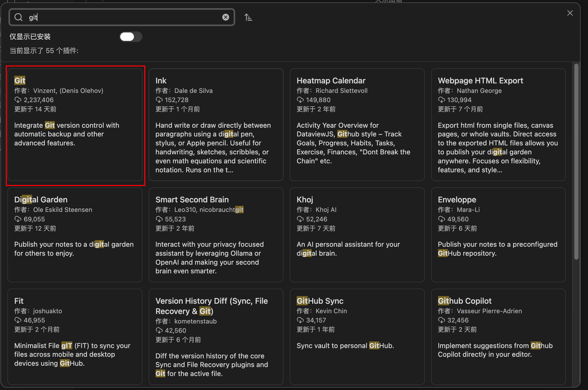Image resolution: width=588 pixels, height=390 pixels.
Task: Clear the search field text
Action: [x=226, y=17]
